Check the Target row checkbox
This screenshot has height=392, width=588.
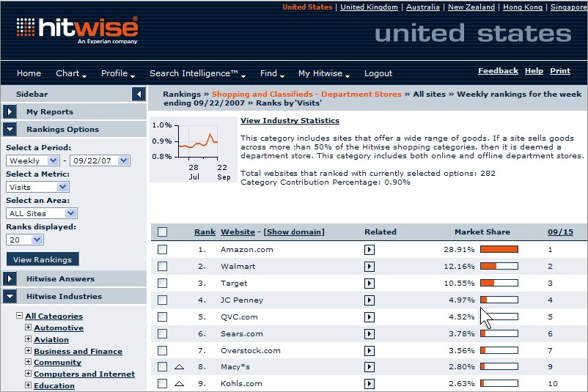[x=162, y=284]
